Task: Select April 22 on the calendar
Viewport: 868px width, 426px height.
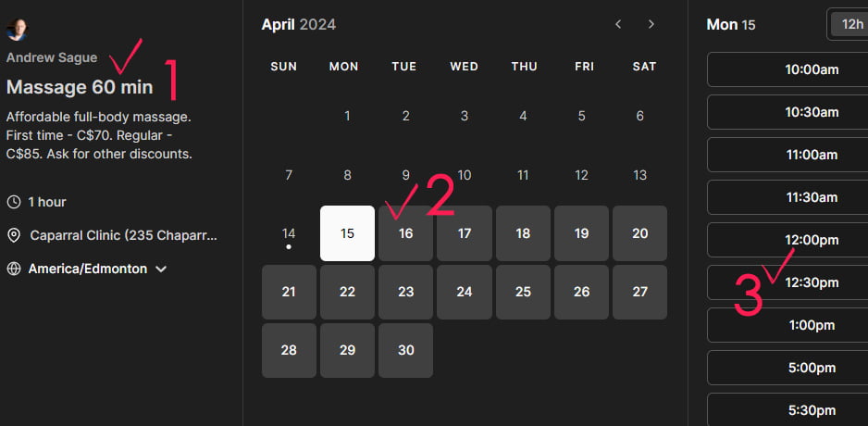Action: pos(347,292)
